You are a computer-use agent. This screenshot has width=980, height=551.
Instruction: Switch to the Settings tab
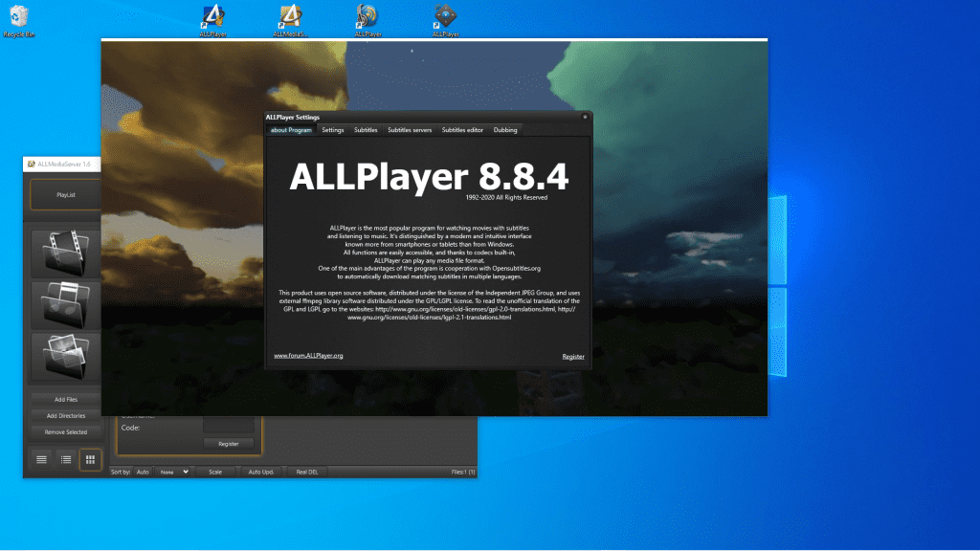click(x=332, y=130)
